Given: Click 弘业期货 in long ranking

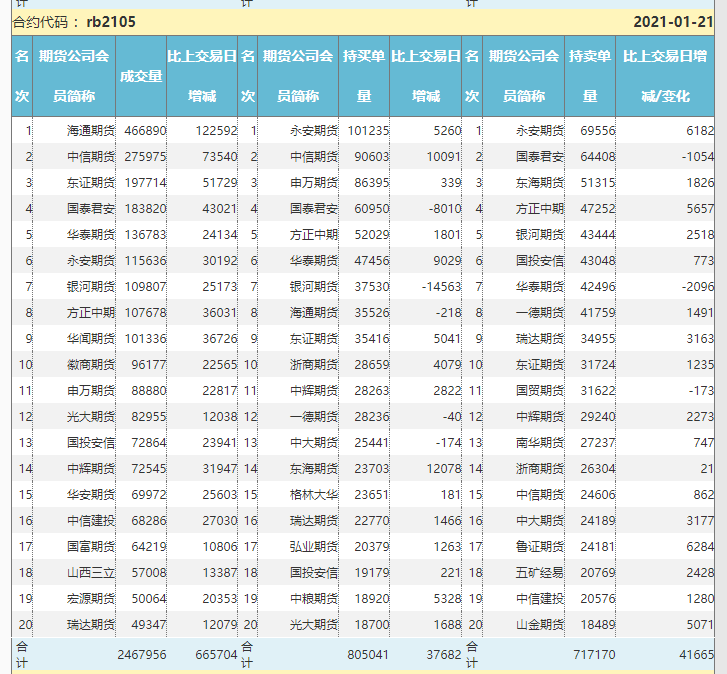Looking at the screenshot, I should 314,547.
